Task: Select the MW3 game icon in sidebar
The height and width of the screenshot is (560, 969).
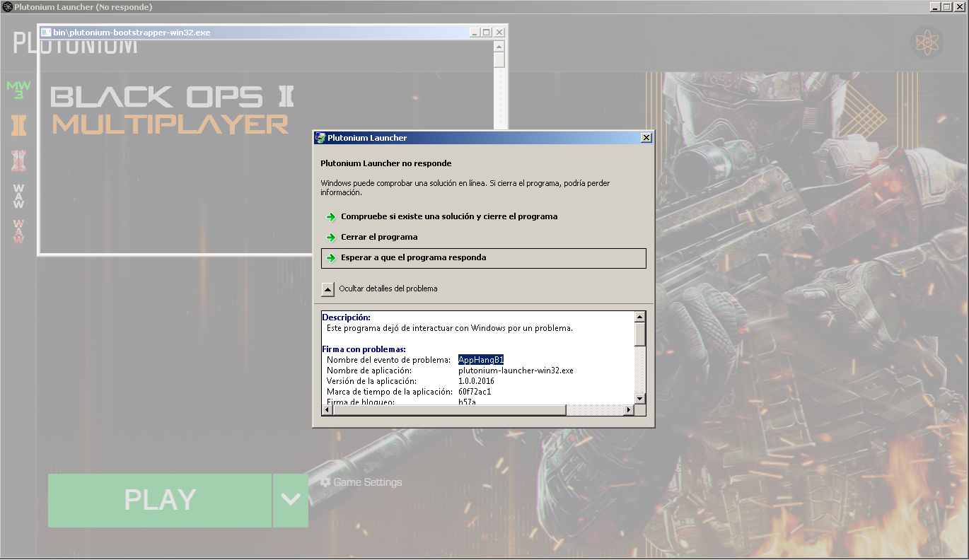Action: (x=18, y=90)
